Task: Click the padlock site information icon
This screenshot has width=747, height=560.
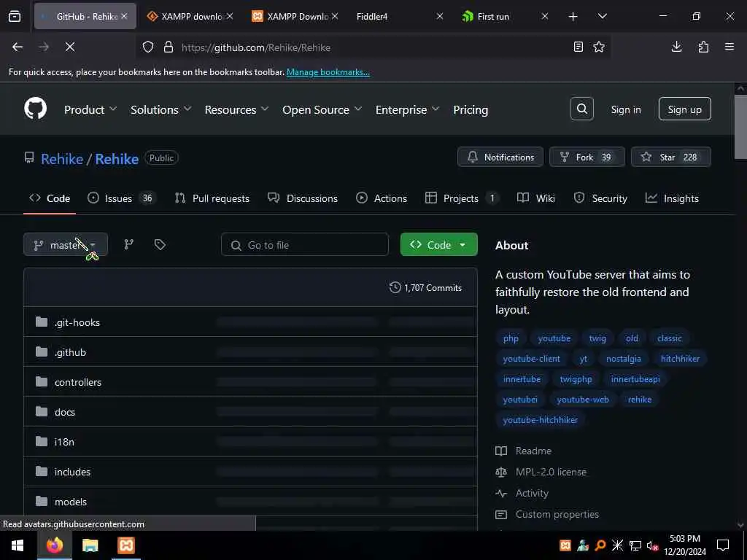Action: [x=169, y=47]
